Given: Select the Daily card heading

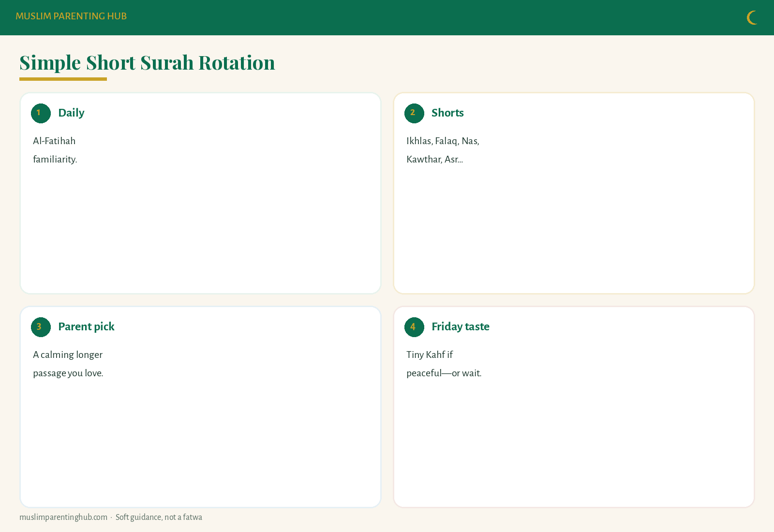Looking at the screenshot, I should click(x=71, y=113).
